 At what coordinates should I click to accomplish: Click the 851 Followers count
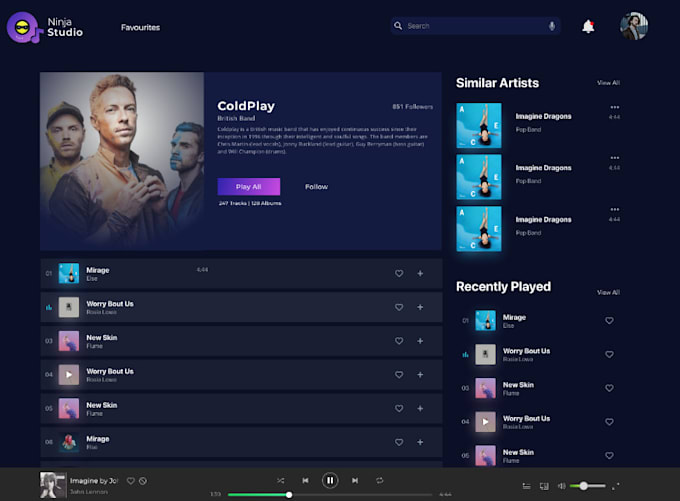pyautogui.click(x=412, y=107)
